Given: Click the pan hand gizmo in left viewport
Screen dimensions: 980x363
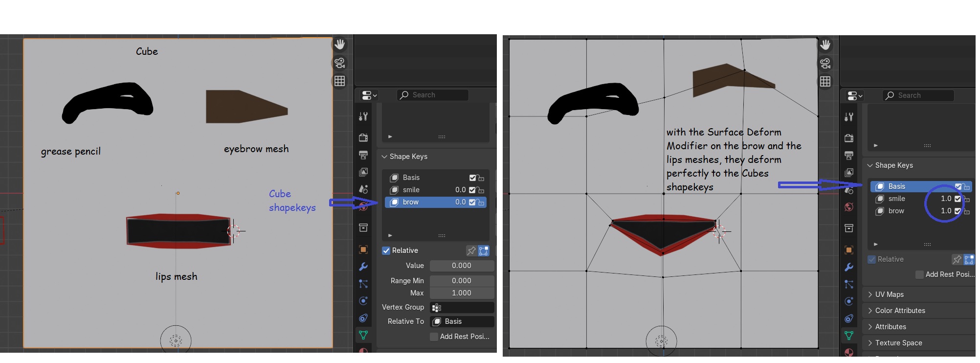Looking at the screenshot, I should 340,45.
